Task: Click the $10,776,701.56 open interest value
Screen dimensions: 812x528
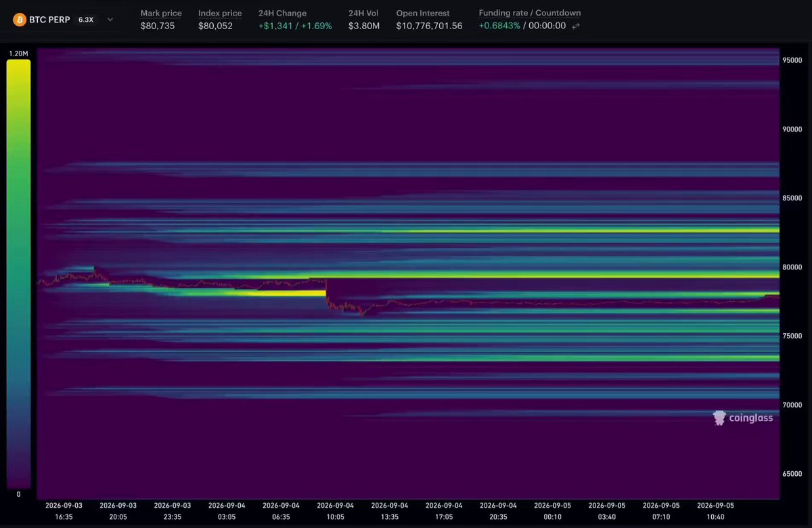Action: pos(430,26)
